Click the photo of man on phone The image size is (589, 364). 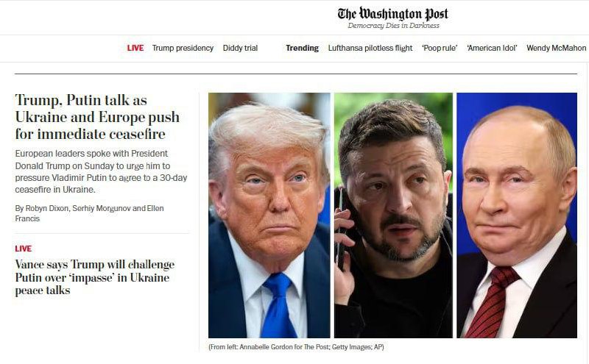(x=393, y=215)
